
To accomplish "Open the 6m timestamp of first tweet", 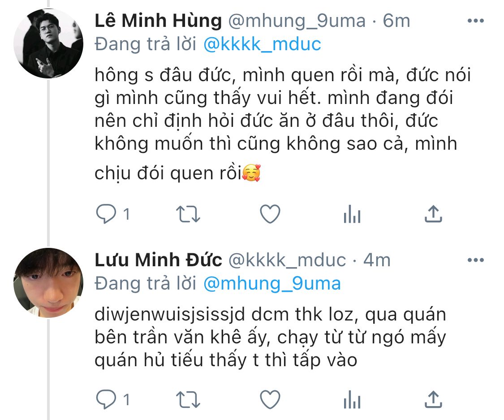I will (396, 21).
